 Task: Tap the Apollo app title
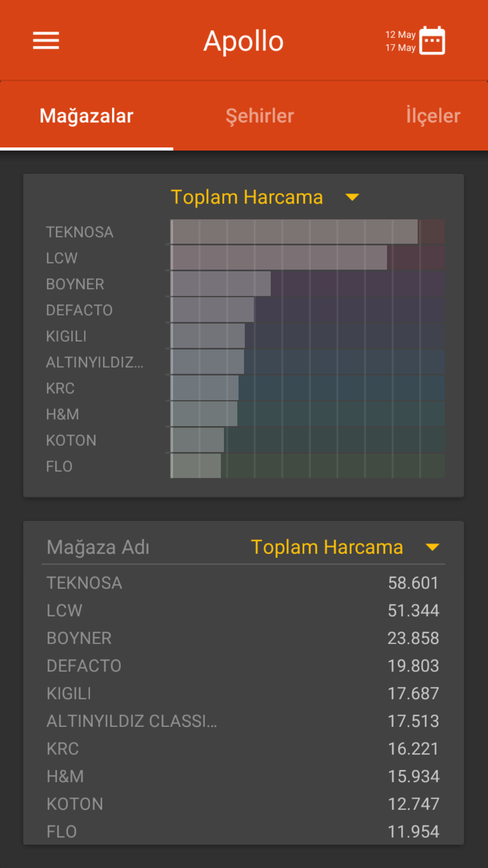(243, 41)
